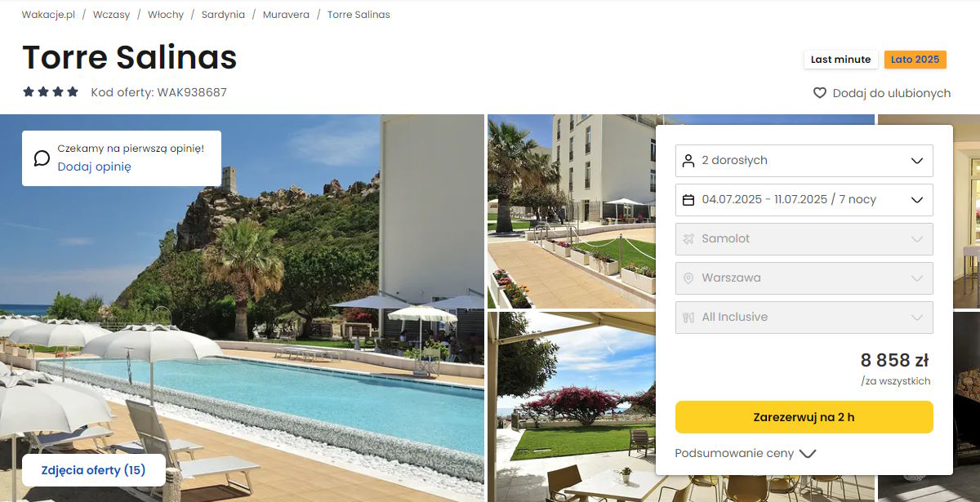980x502 pixels.
Task: Click the location pin icon beside Warszawa
Action: point(688,278)
